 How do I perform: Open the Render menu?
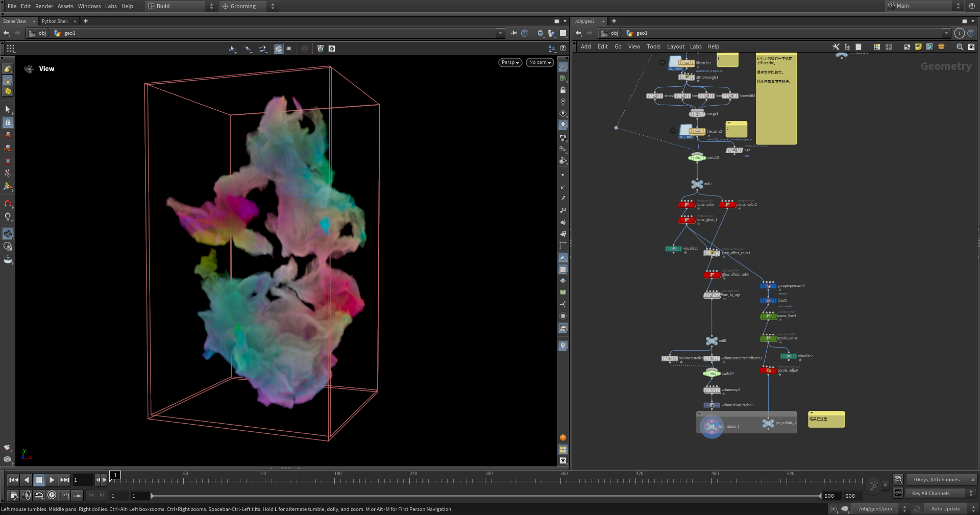[x=44, y=6]
